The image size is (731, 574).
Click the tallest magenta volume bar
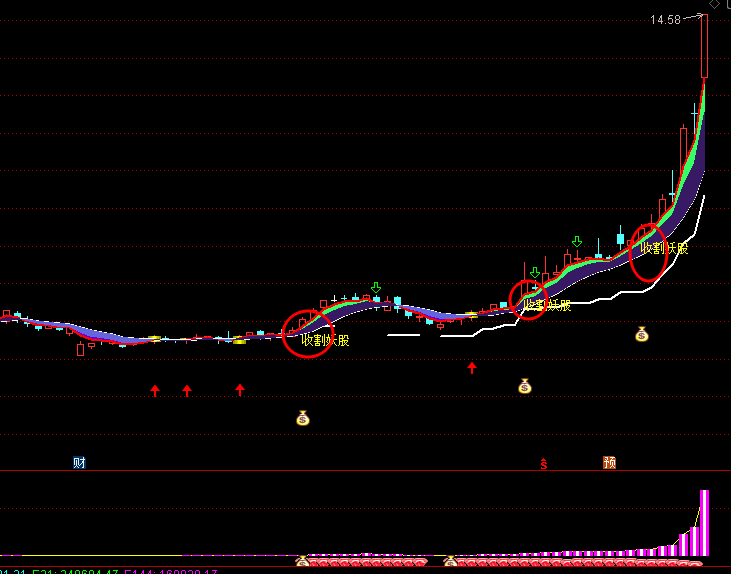click(x=704, y=523)
